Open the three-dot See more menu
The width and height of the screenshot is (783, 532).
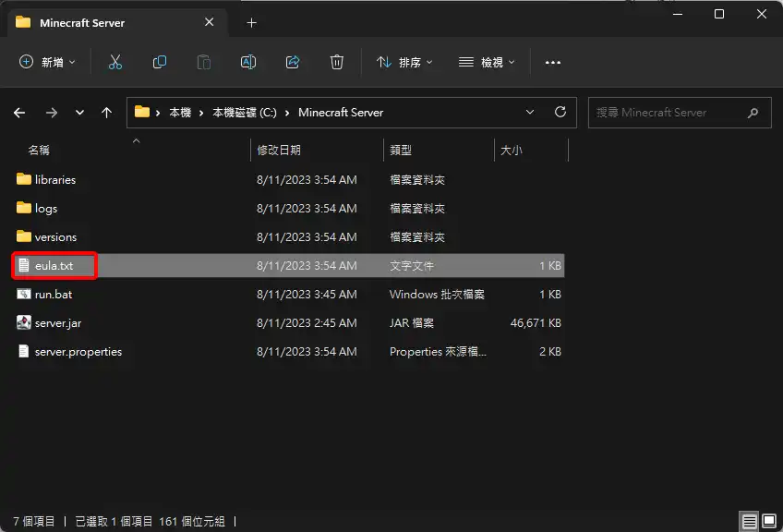coord(552,63)
